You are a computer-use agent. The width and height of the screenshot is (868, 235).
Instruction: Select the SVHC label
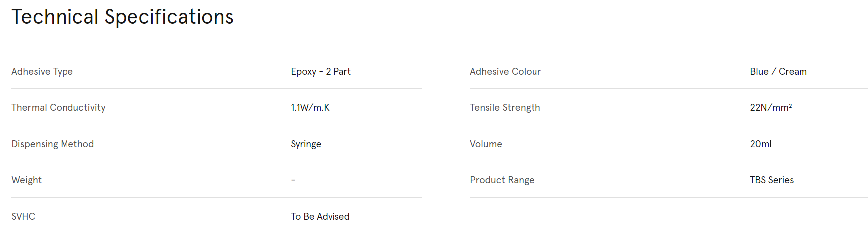[23, 216]
